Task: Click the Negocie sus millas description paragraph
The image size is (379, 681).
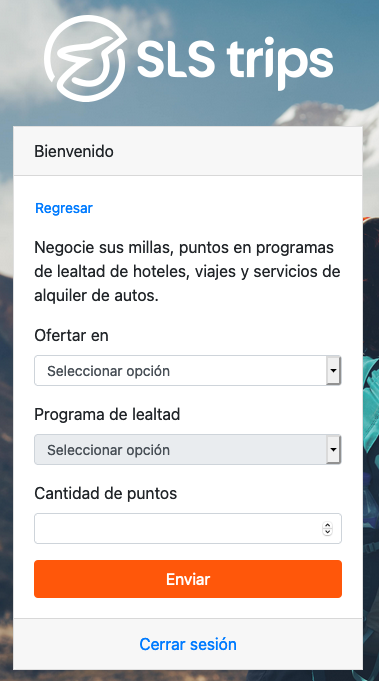Action: 188,271
